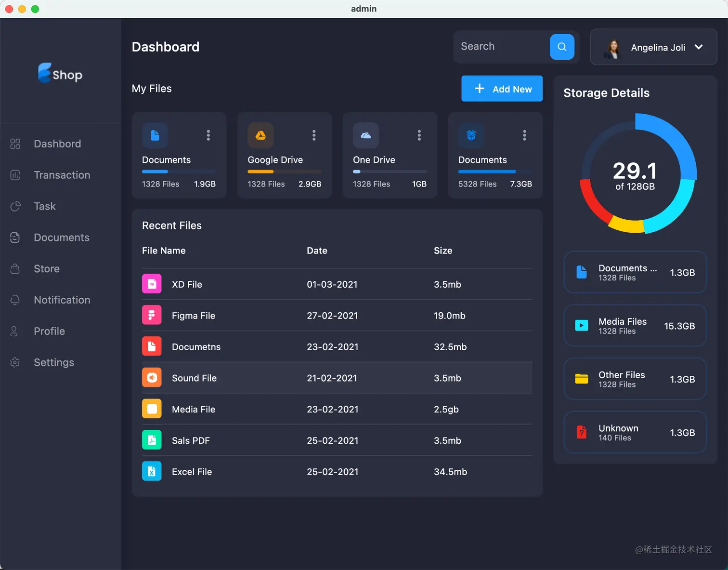Click the Transaction chart icon in sidebar
The image size is (728, 570).
coord(15,175)
